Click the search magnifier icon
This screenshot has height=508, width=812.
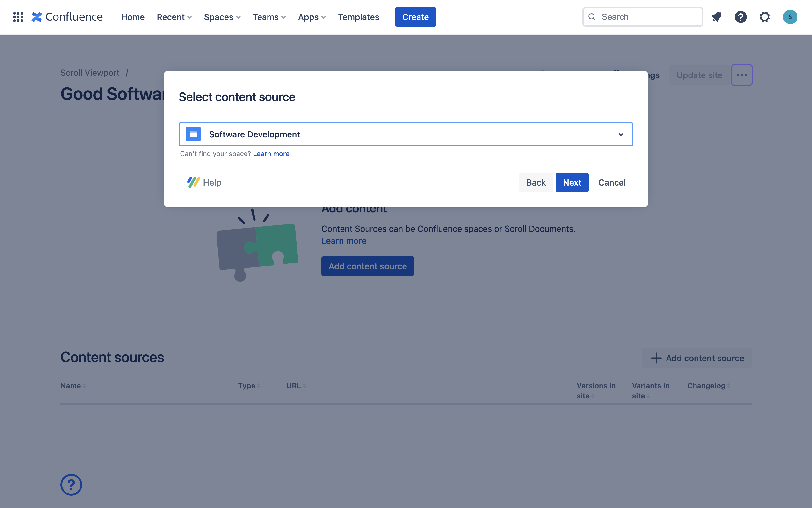[592, 17]
